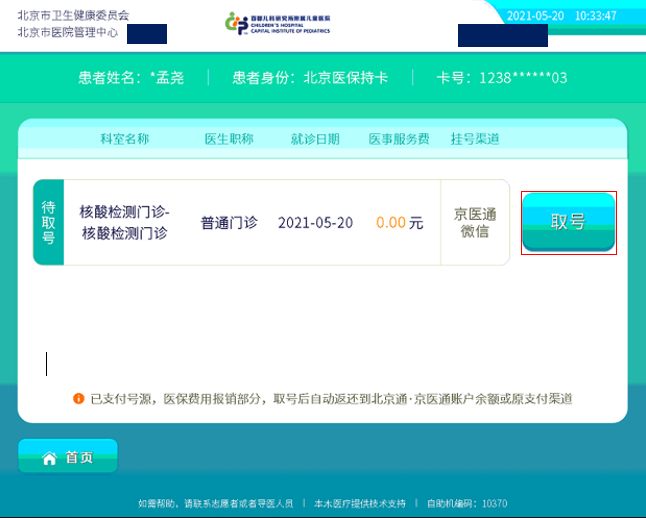Click the 医事服务费 column header

(399, 139)
